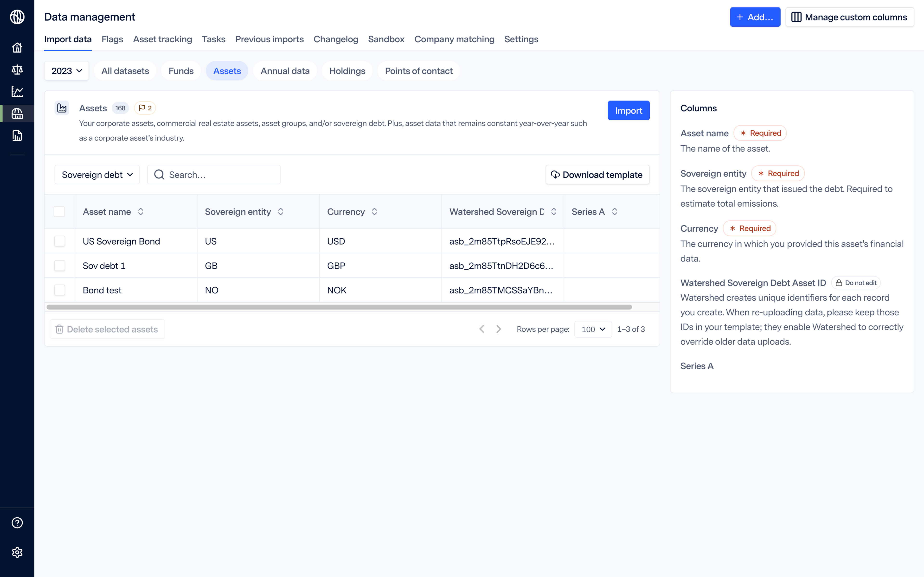This screenshot has height=577, width=924.
Task: Sort by Asset name column arrows
Action: [141, 212]
